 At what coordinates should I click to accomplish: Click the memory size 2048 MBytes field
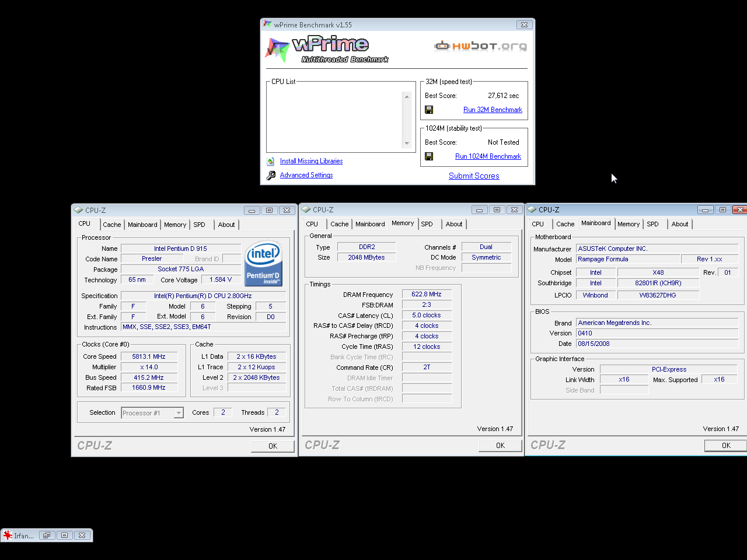366,257
